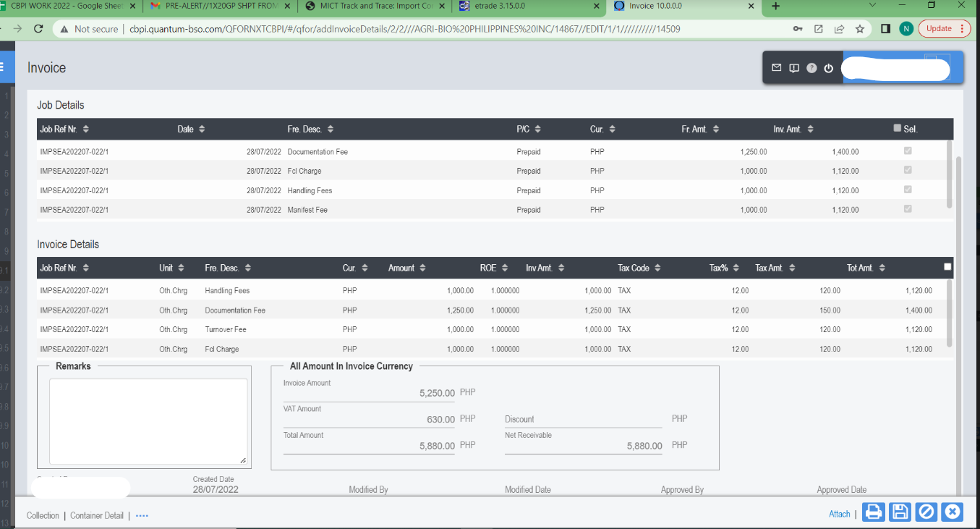
Task: Open Chrome profile N avatar
Action: click(906, 29)
